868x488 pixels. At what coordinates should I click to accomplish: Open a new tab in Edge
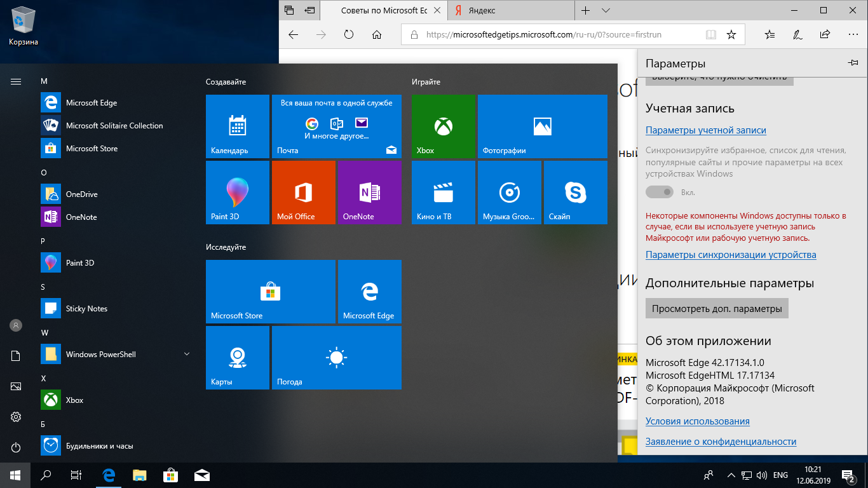click(586, 11)
